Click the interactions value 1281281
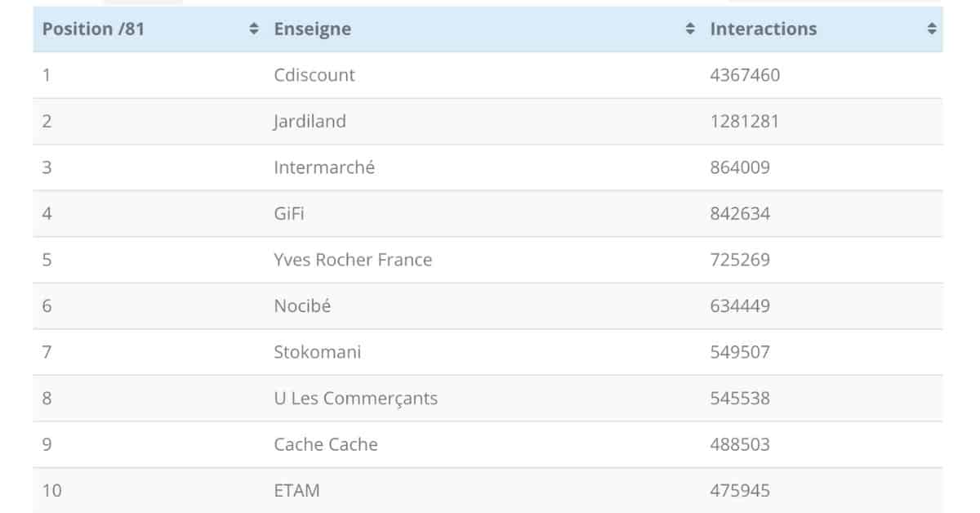This screenshot has height=513, width=980. (745, 122)
